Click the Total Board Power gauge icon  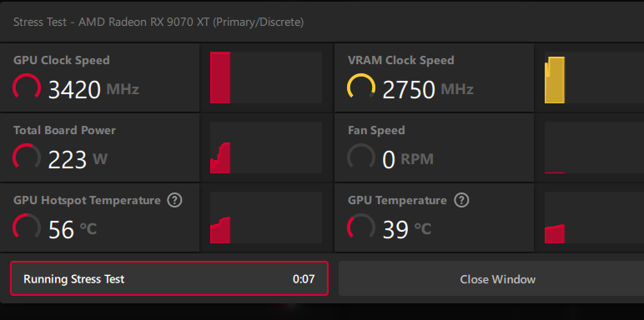pyautogui.click(x=27, y=157)
